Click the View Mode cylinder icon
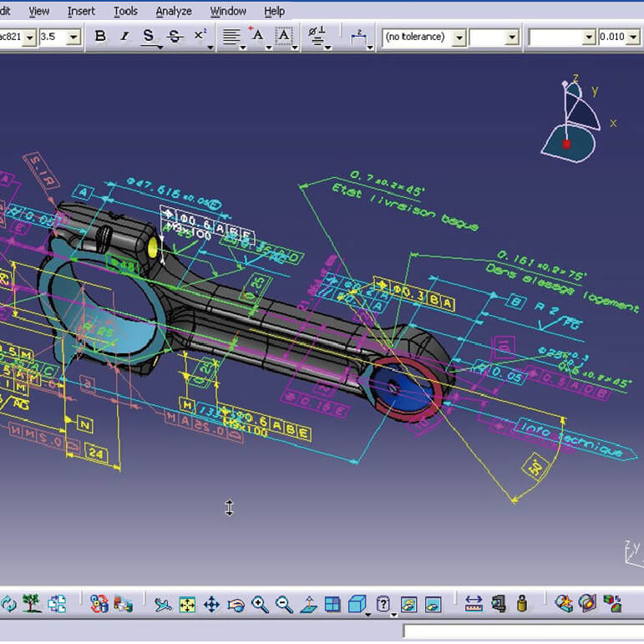 pos(383,604)
